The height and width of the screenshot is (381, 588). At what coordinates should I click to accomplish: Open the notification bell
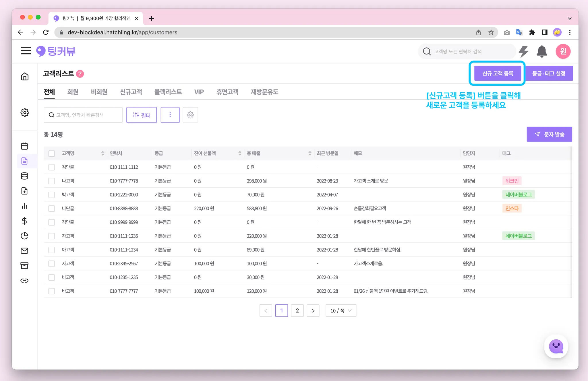(x=541, y=51)
